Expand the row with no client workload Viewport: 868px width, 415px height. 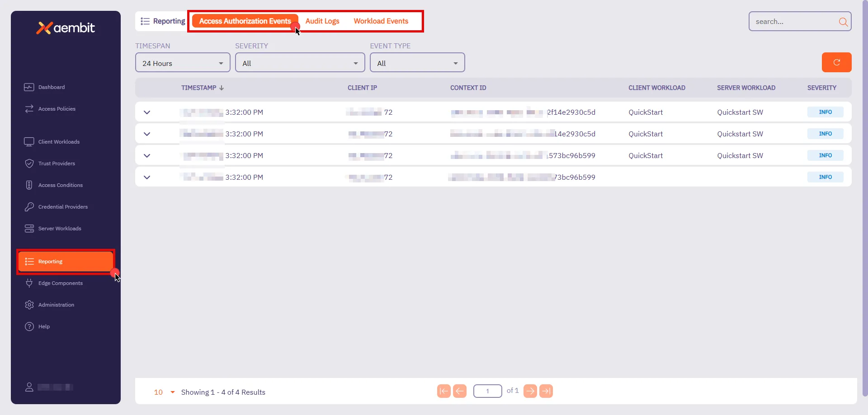tap(147, 177)
